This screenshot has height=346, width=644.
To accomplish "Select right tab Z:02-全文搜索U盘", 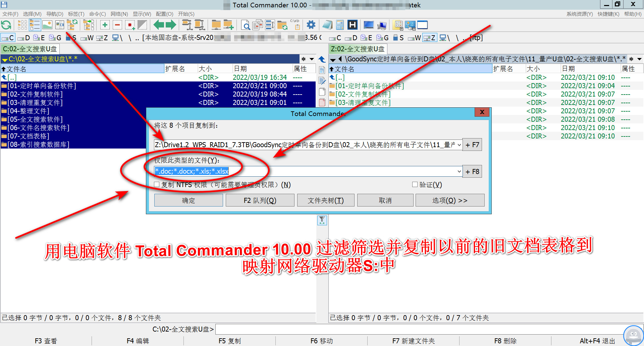I will (x=358, y=49).
